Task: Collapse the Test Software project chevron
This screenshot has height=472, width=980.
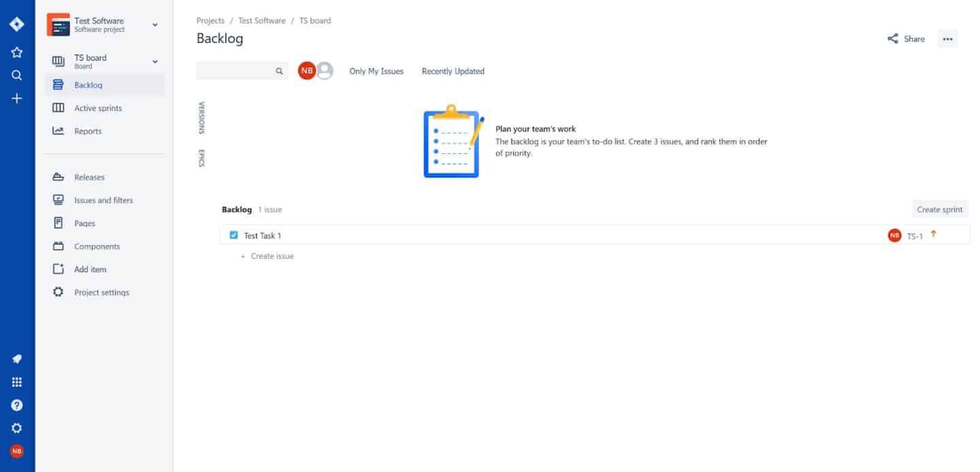Action: [155, 25]
